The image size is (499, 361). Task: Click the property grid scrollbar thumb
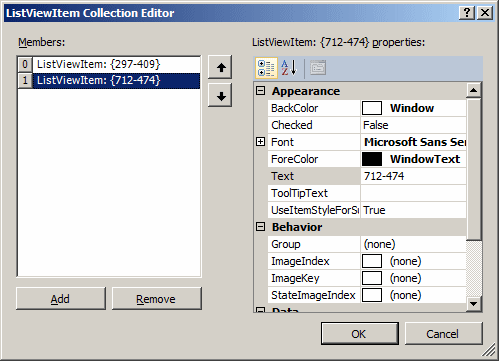pyautogui.click(x=474, y=169)
